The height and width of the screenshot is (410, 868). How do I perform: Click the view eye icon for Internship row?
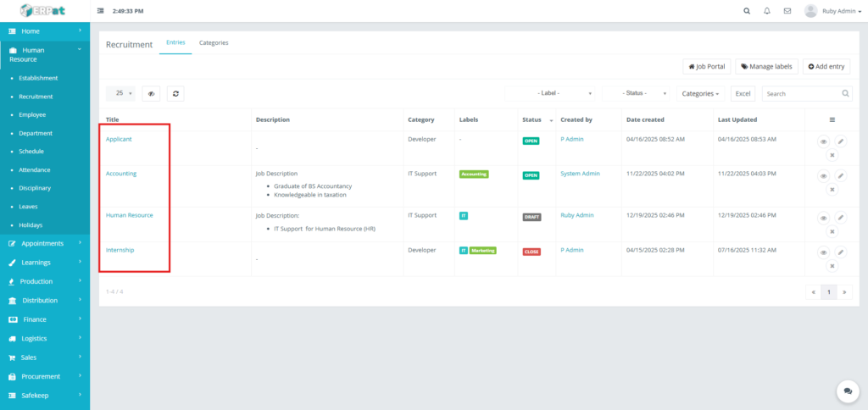coord(823,252)
